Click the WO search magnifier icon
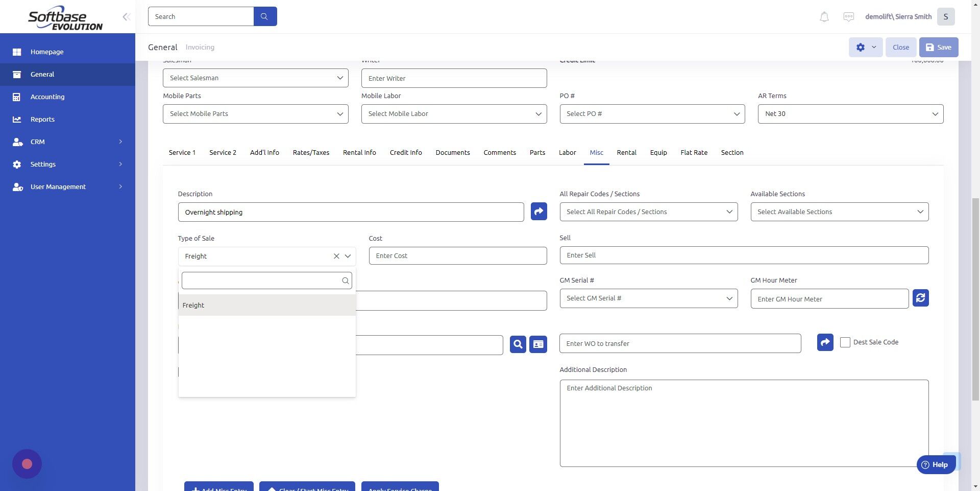Image resolution: width=980 pixels, height=491 pixels. [517, 344]
